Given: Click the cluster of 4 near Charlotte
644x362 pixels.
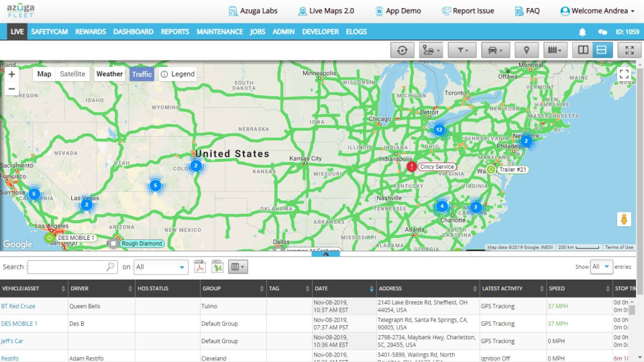Looking at the screenshot, I should [x=442, y=206].
